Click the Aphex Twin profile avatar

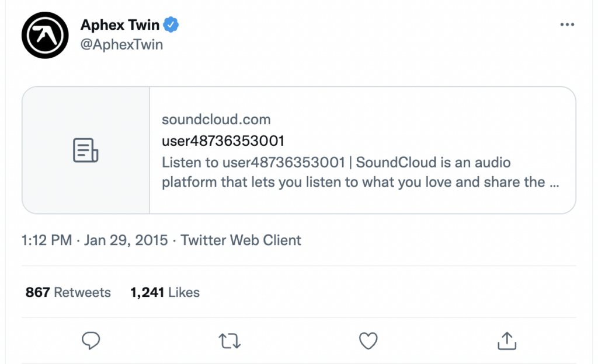point(46,35)
